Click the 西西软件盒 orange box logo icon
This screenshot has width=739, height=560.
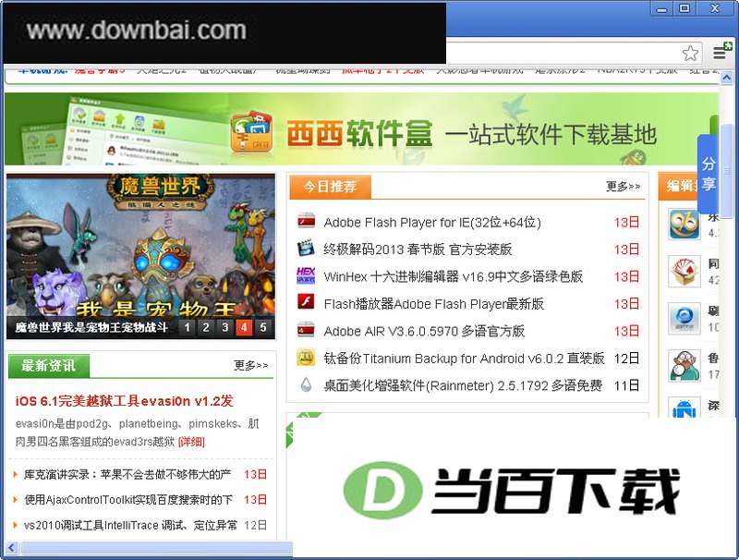coord(251,131)
